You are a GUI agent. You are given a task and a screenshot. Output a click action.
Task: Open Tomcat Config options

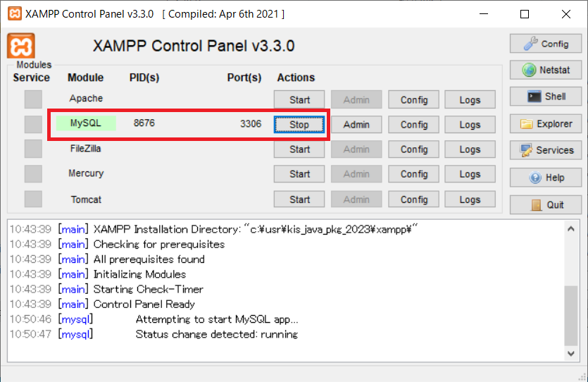[414, 200]
